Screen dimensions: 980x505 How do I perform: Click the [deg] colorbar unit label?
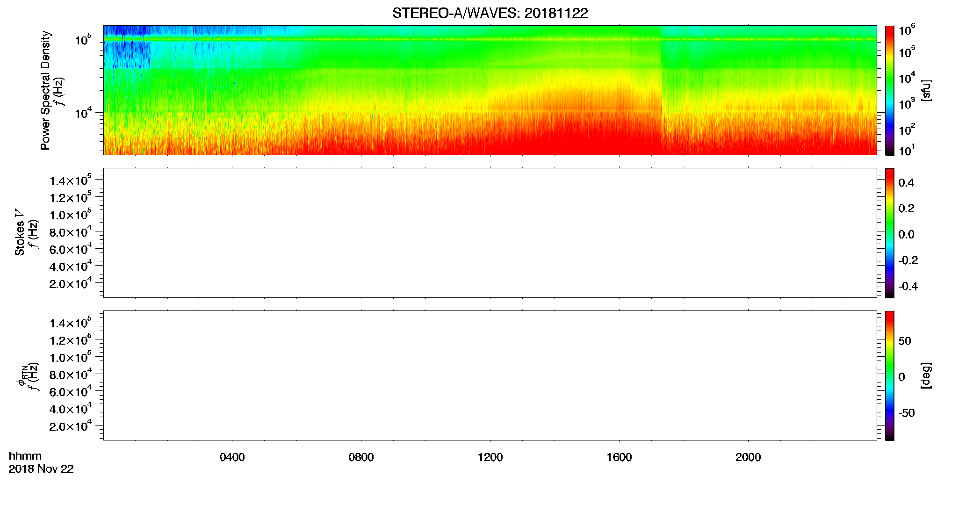[x=926, y=375]
